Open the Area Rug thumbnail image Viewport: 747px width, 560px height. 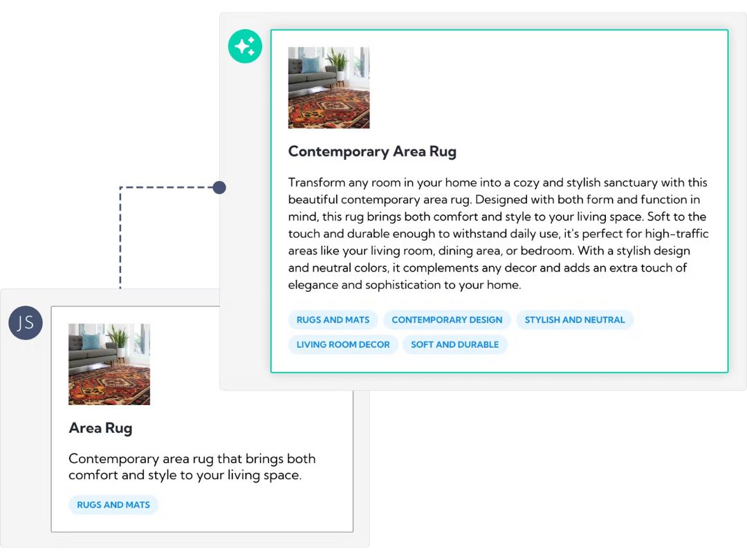point(109,364)
